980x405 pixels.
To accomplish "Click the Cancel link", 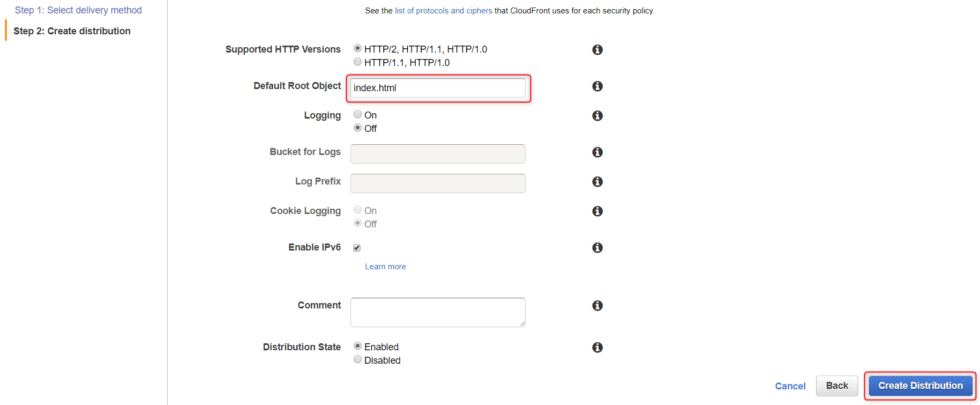I will tap(790, 386).
